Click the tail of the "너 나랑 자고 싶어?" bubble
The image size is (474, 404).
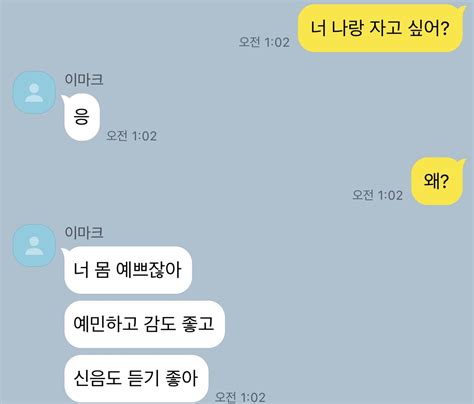point(462,9)
